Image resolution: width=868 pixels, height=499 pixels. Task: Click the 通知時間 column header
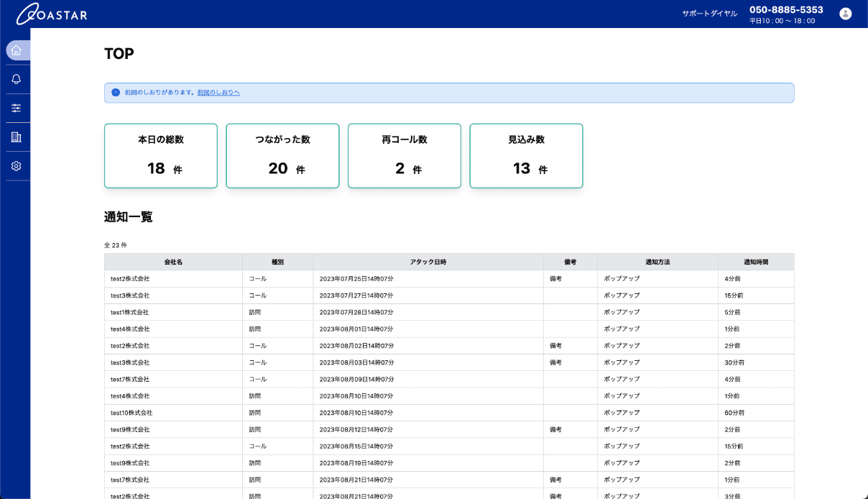756,262
